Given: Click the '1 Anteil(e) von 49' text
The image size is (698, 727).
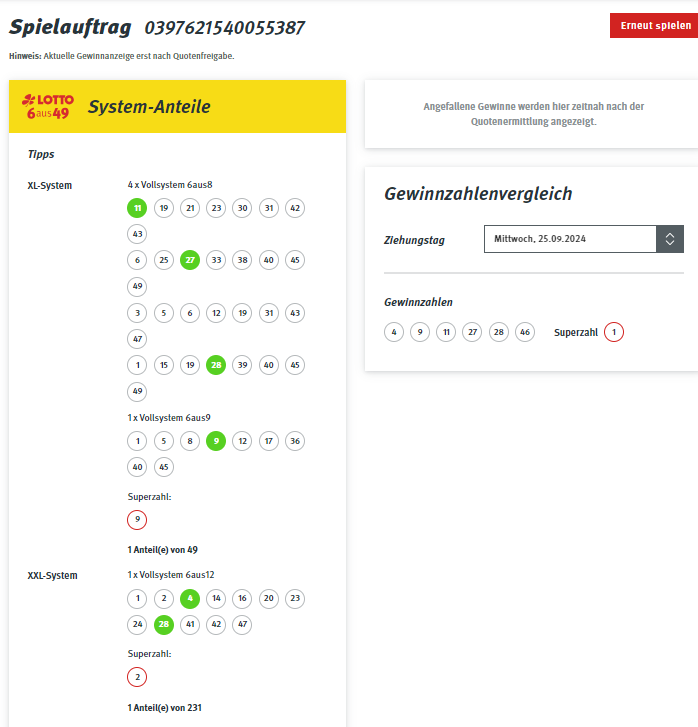Looking at the screenshot, I should coord(162,550).
